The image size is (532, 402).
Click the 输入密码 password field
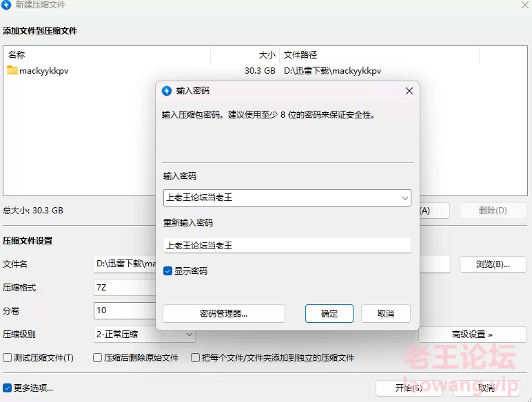point(287,198)
